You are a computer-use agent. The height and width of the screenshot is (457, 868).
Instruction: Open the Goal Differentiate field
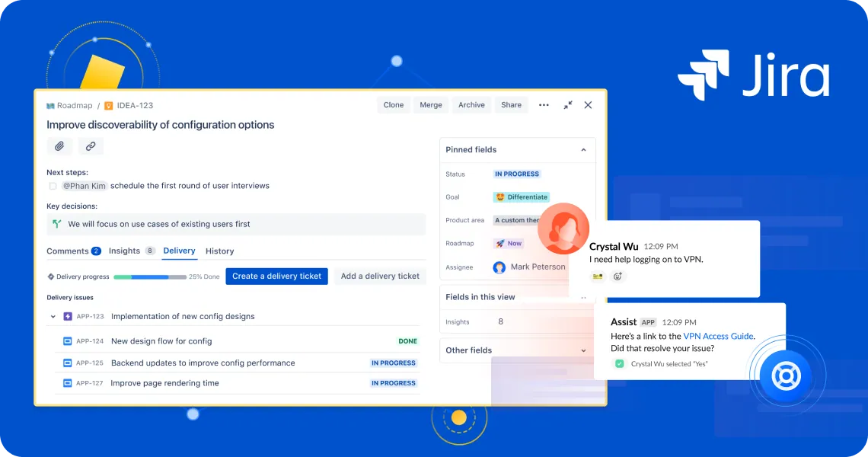pos(522,197)
